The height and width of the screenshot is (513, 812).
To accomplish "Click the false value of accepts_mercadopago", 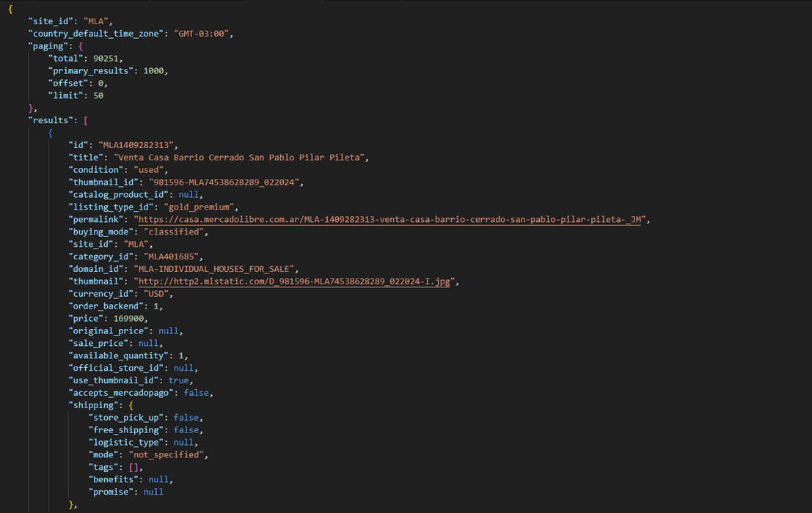I will [197, 393].
